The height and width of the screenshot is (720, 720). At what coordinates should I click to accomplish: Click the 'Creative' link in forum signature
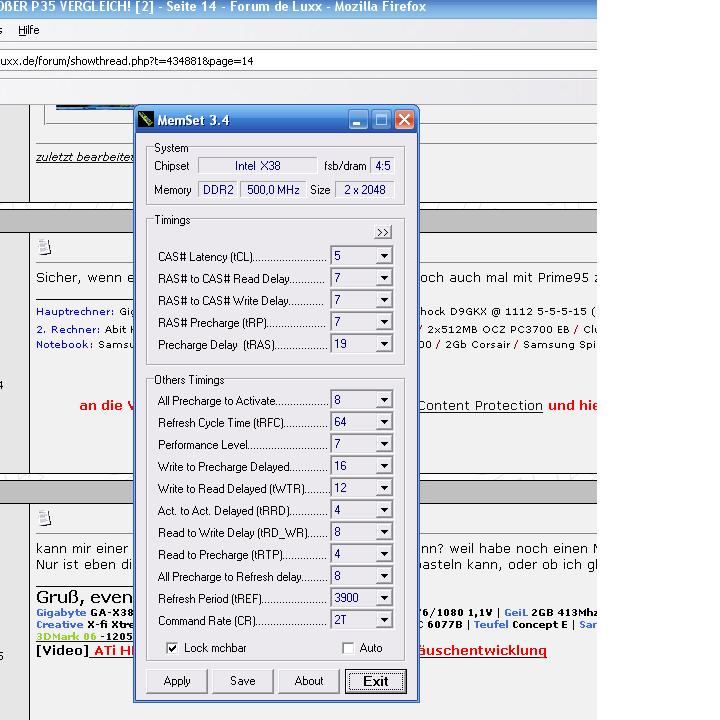coord(60,624)
